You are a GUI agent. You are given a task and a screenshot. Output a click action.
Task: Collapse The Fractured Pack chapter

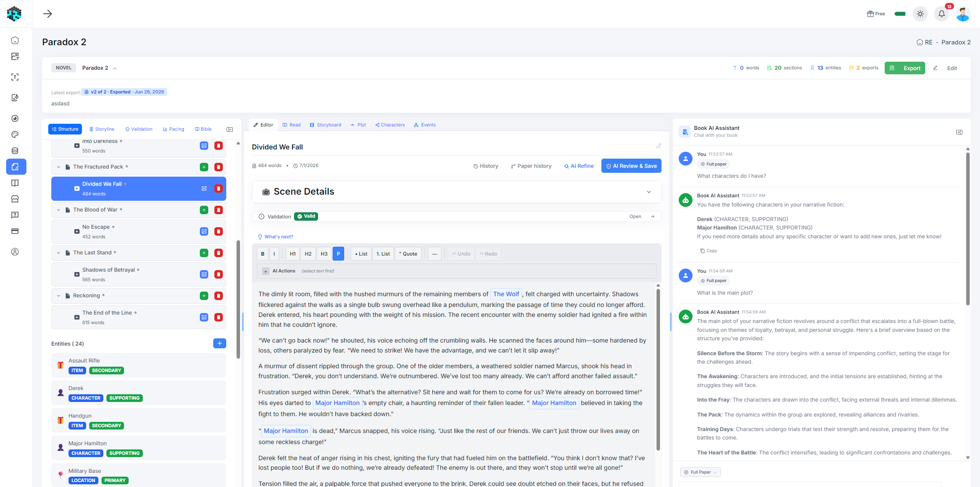59,167
